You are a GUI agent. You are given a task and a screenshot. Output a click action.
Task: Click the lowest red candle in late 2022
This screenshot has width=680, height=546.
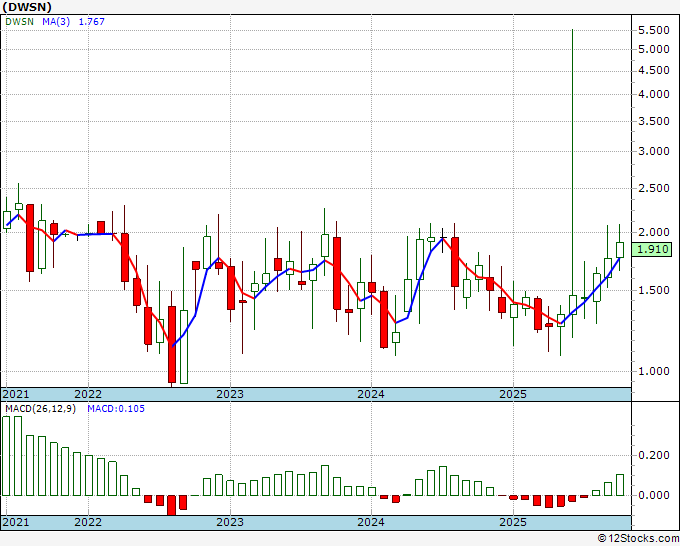172,344
